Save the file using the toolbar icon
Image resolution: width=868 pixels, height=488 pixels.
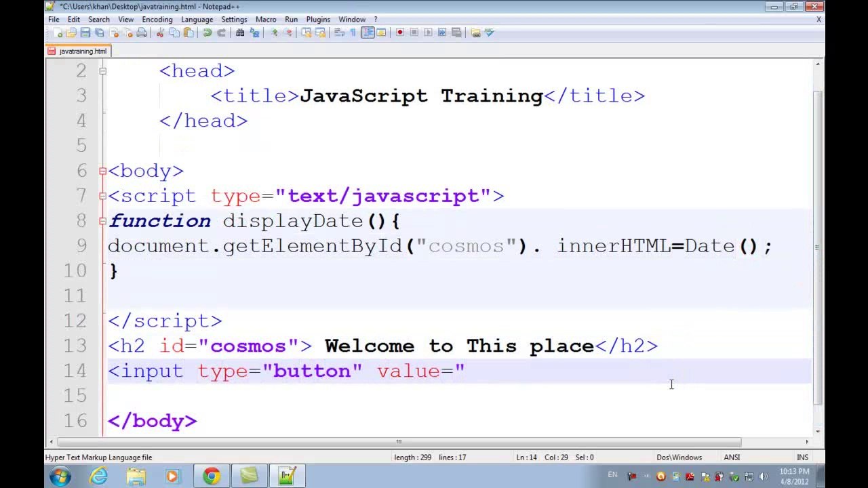click(x=85, y=33)
